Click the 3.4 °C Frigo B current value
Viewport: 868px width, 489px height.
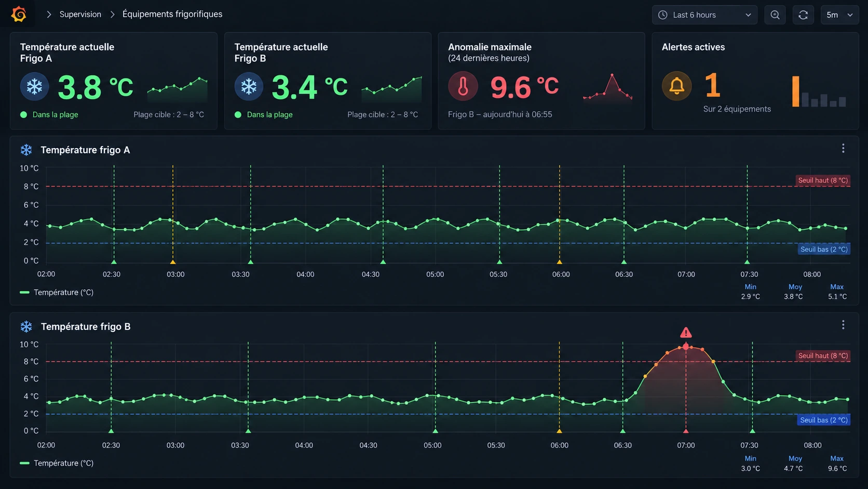point(309,87)
